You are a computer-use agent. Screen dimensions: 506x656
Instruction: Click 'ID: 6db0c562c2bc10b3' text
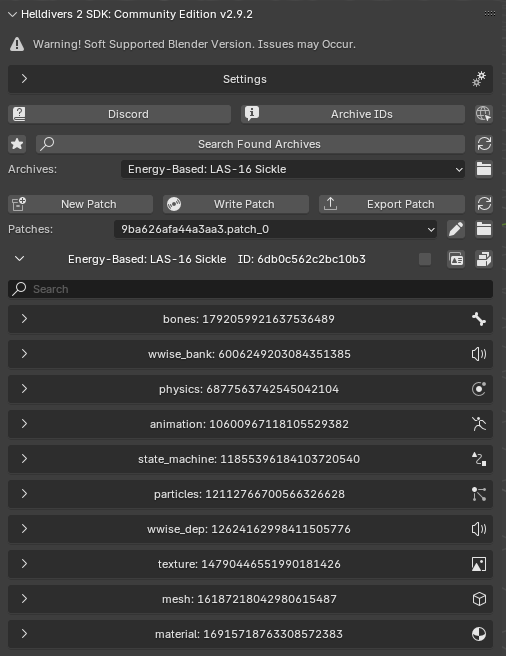point(301,259)
